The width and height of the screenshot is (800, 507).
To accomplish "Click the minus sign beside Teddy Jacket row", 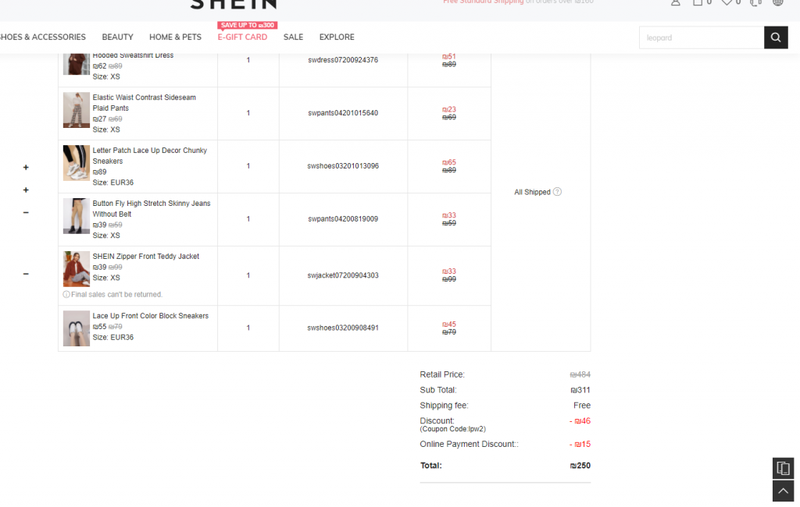I will (26, 274).
